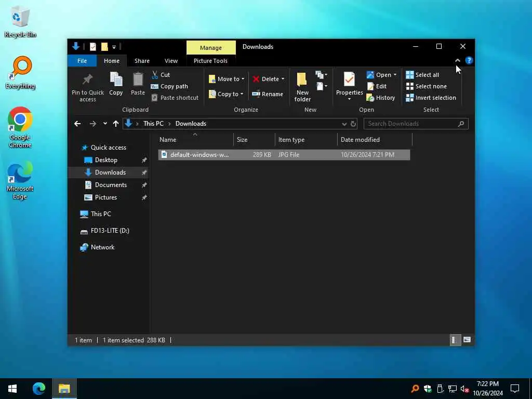Click Select all
Image resolution: width=532 pixels, height=399 pixels.
422,75
